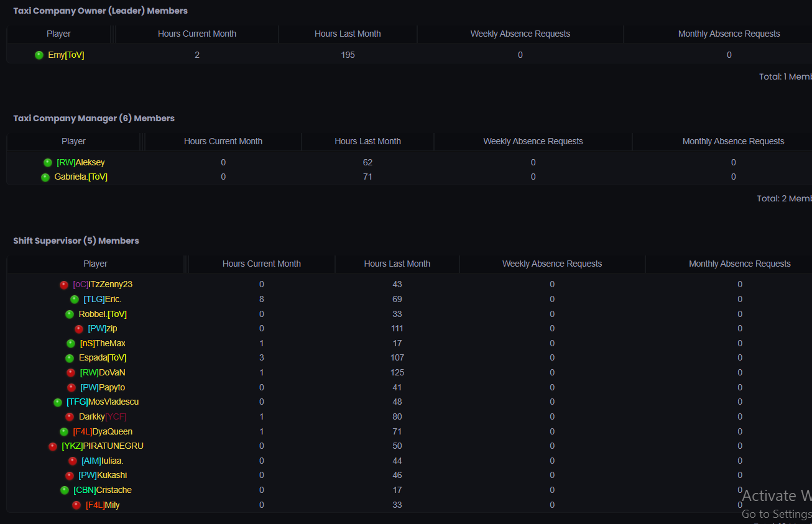This screenshot has width=812, height=524.
Task: Select player [TFG]MosVladescu
Action: 103,402
